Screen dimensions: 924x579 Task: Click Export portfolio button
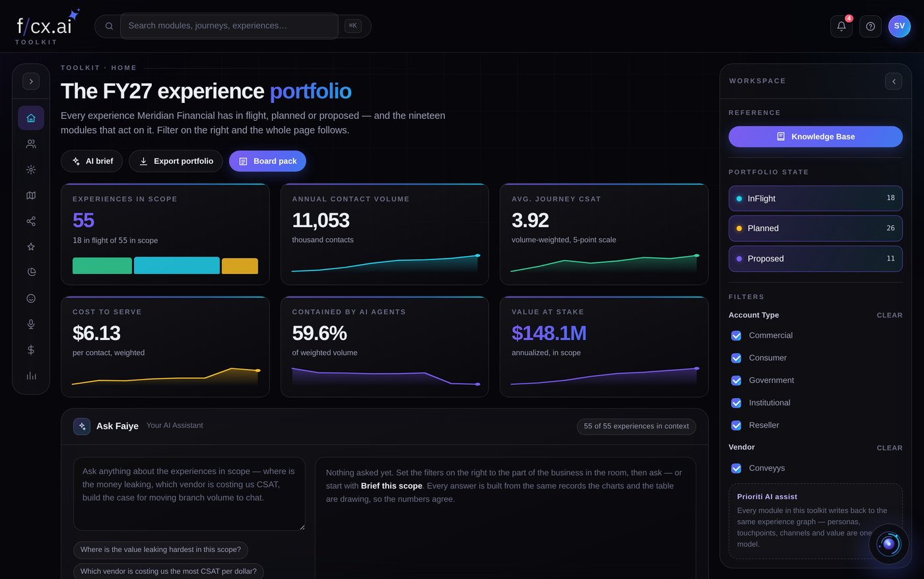tap(176, 161)
